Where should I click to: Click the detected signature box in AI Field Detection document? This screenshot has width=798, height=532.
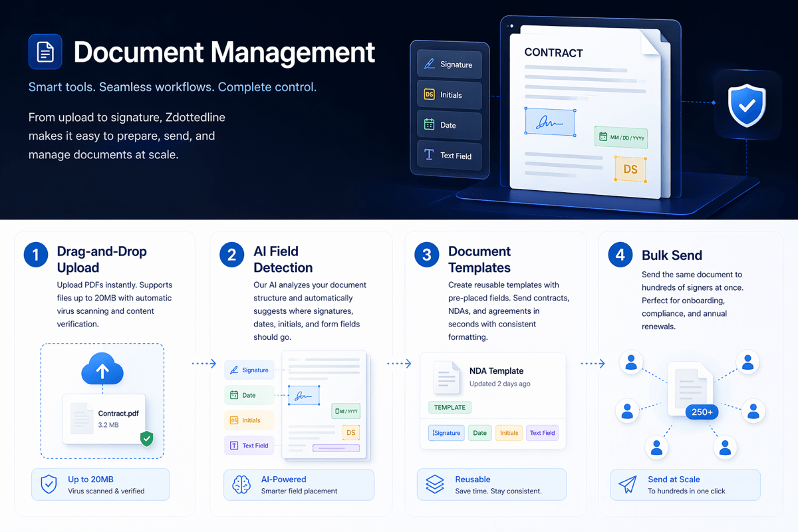[x=303, y=395]
